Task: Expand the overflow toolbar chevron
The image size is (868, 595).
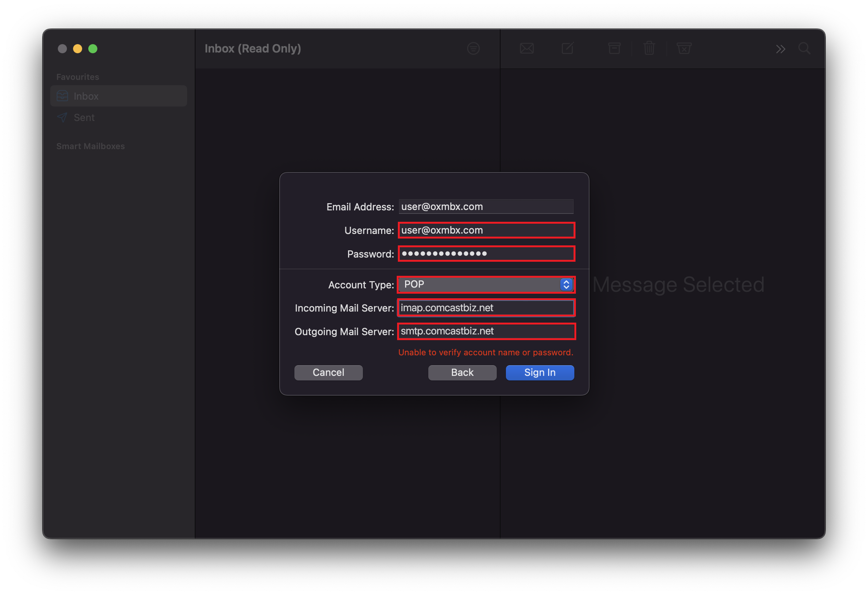Action: tap(781, 49)
